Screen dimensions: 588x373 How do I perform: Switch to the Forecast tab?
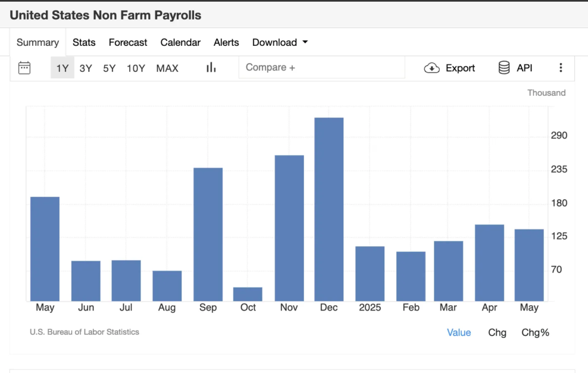pyautogui.click(x=128, y=42)
